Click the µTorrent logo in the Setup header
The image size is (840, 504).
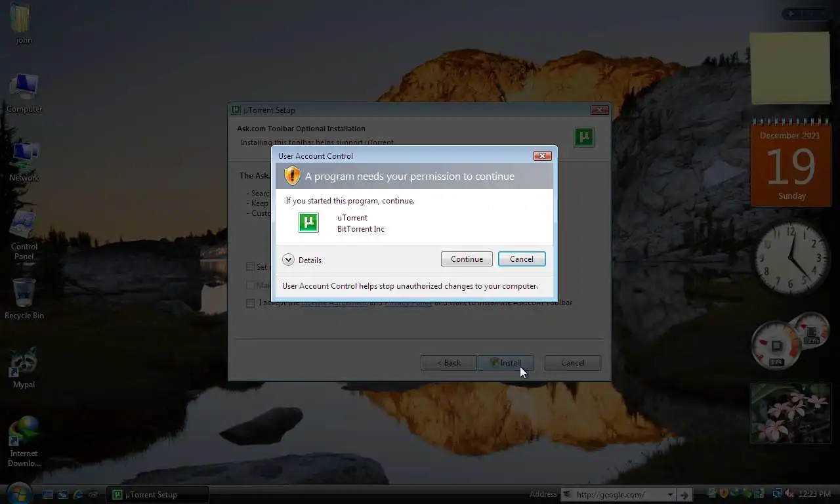584,137
